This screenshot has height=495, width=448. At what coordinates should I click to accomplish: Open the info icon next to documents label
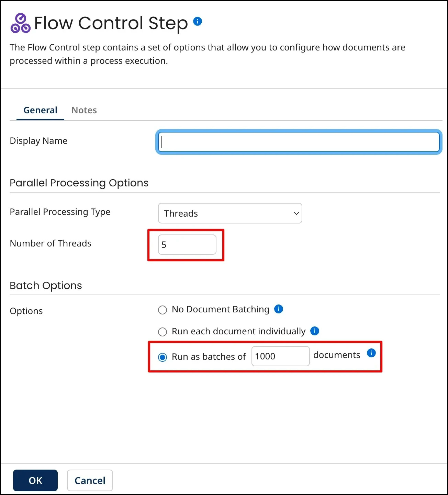tap(371, 353)
